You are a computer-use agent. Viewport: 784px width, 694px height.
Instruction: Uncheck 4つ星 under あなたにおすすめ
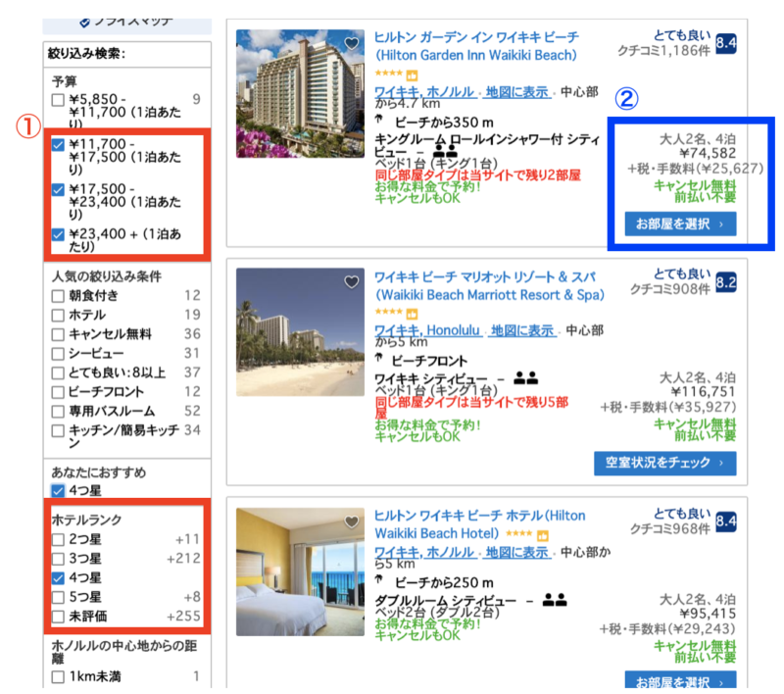[58, 491]
